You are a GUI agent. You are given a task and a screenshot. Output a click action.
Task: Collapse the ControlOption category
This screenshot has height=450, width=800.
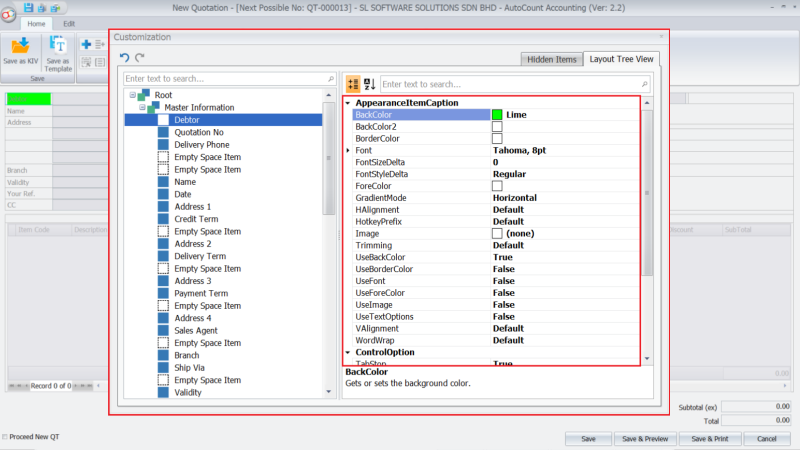(x=348, y=353)
